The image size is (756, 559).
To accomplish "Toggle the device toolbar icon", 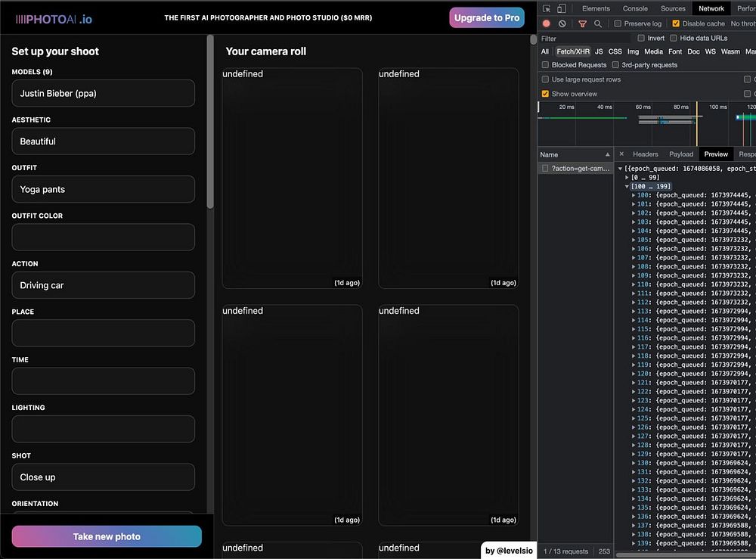I will point(561,8).
